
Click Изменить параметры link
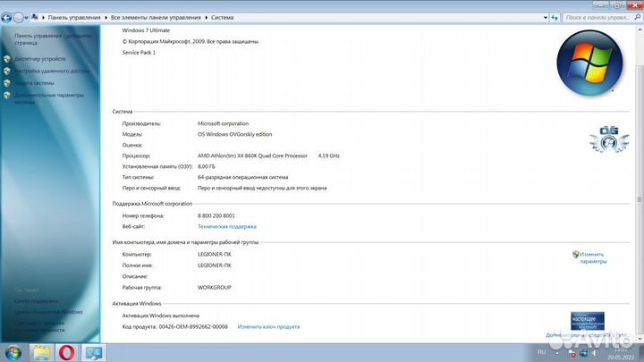(593, 257)
